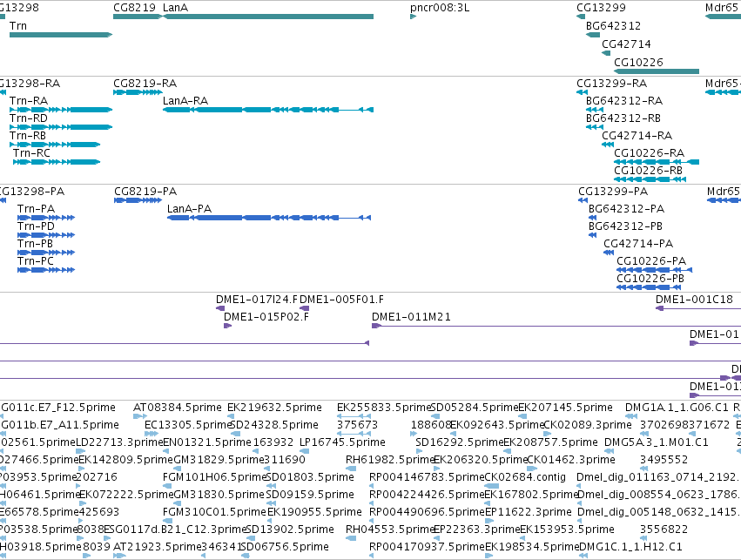The image size is (741, 560).
Task: Click the CK02089.3prime EST label
Action: [588, 425]
